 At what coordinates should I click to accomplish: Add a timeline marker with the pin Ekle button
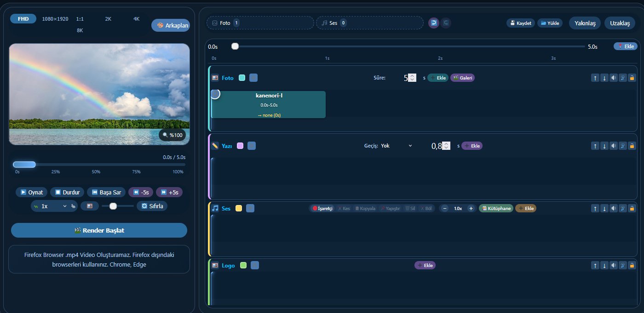[625, 46]
